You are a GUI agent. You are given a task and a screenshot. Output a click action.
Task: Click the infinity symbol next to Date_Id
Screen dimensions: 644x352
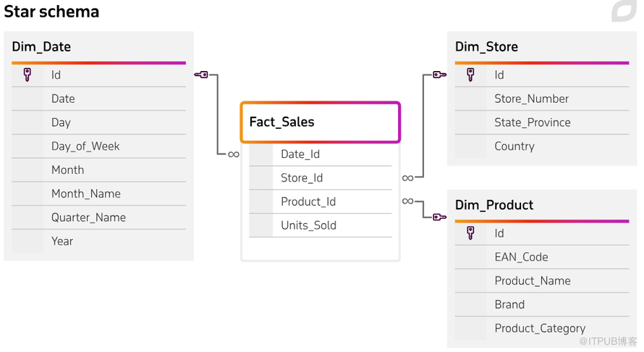(x=233, y=154)
